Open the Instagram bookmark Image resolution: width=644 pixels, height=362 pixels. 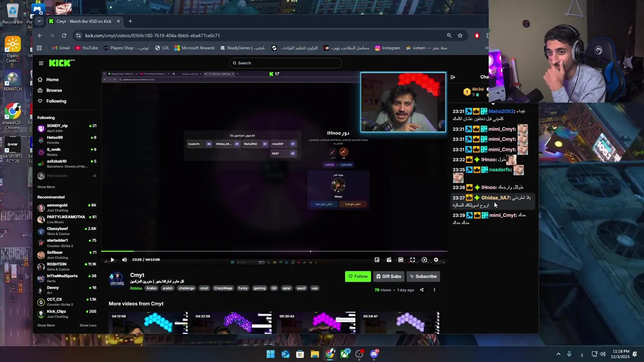pyautogui.click(x=387, y=48)
